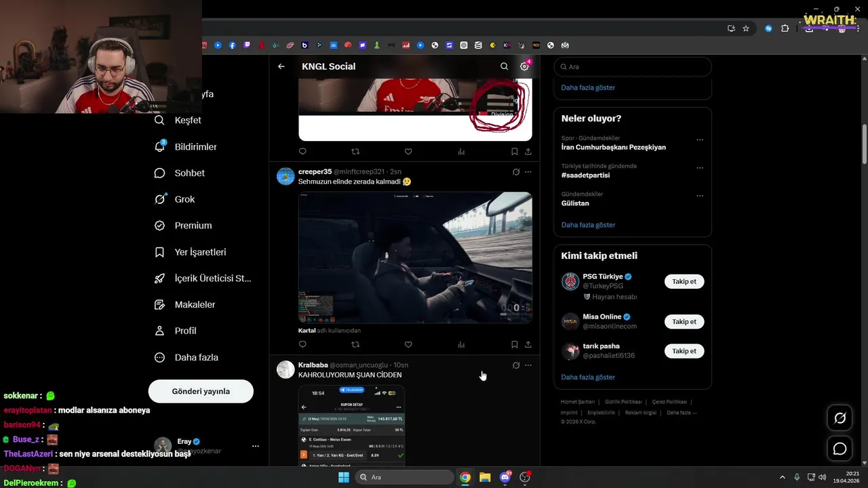Go back using the arrow beside KNGL Social

281,66
